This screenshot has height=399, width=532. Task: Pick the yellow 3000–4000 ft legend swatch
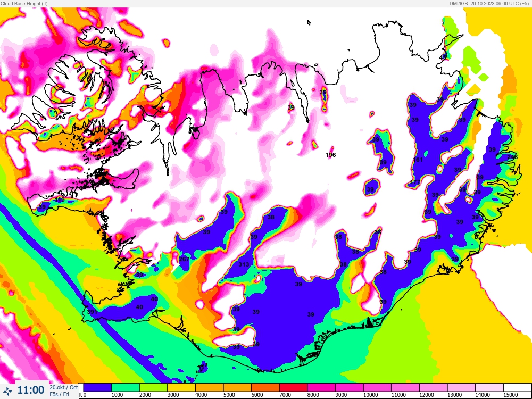point(181,387)
